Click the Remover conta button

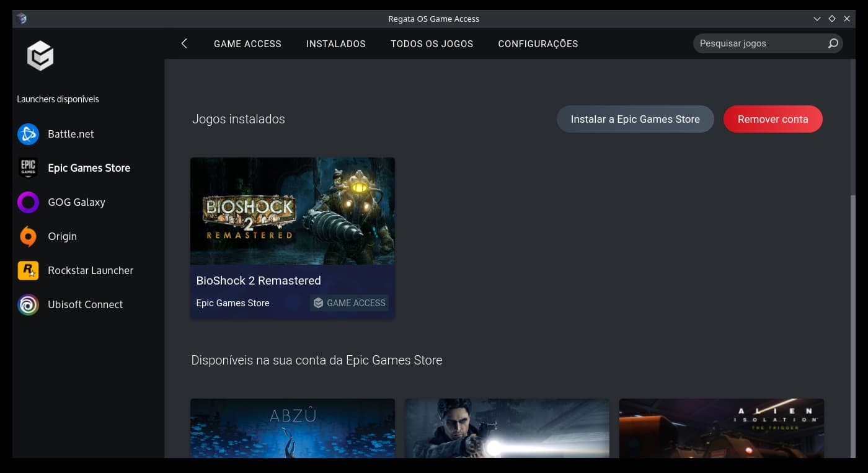point(773,119)
